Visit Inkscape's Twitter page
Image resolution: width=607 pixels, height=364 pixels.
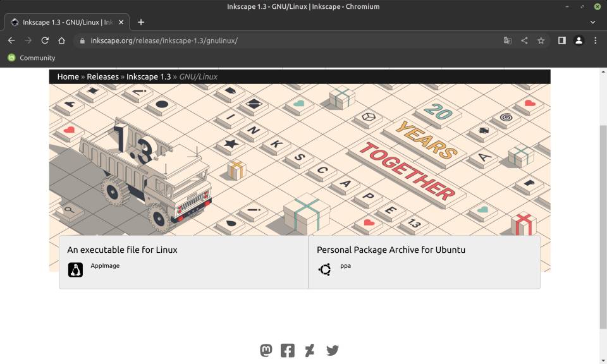point(332,351)
